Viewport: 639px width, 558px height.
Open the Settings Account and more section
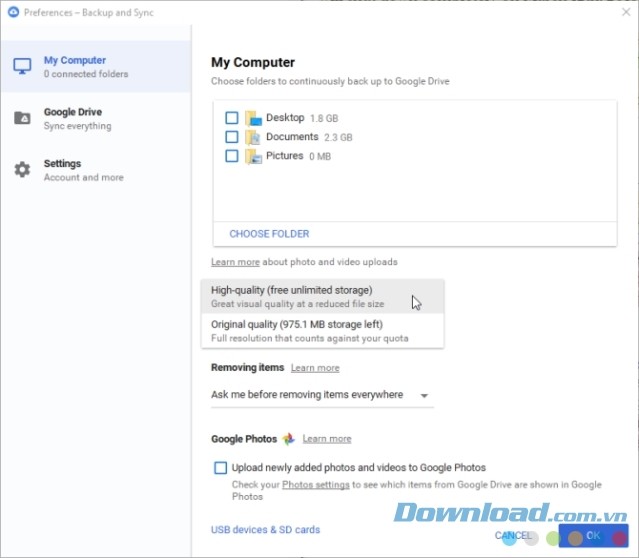[x=96, y=170]
